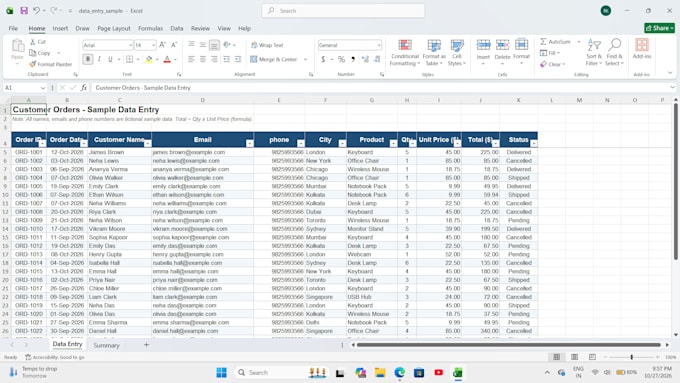Click Insert Function fx button

click(x=84, y=88)
